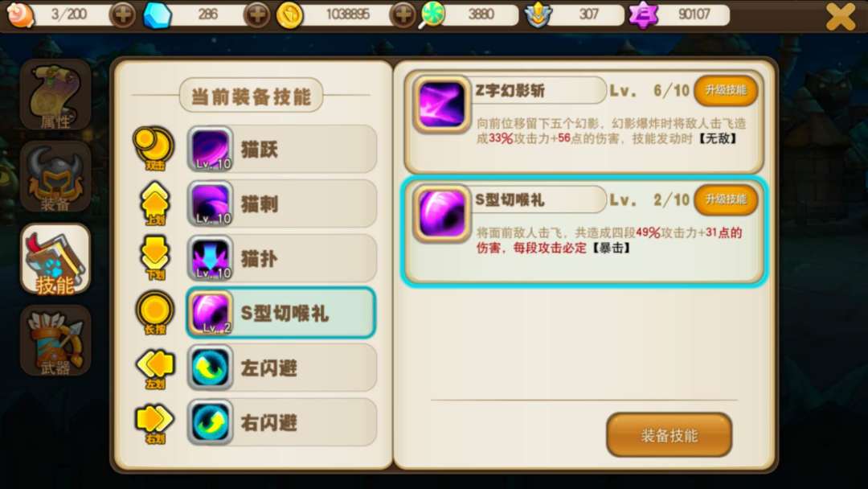Viewport: 868px width, 489px height.
Task: Close the skill menu with the X
Action: (x=841, y=15)
